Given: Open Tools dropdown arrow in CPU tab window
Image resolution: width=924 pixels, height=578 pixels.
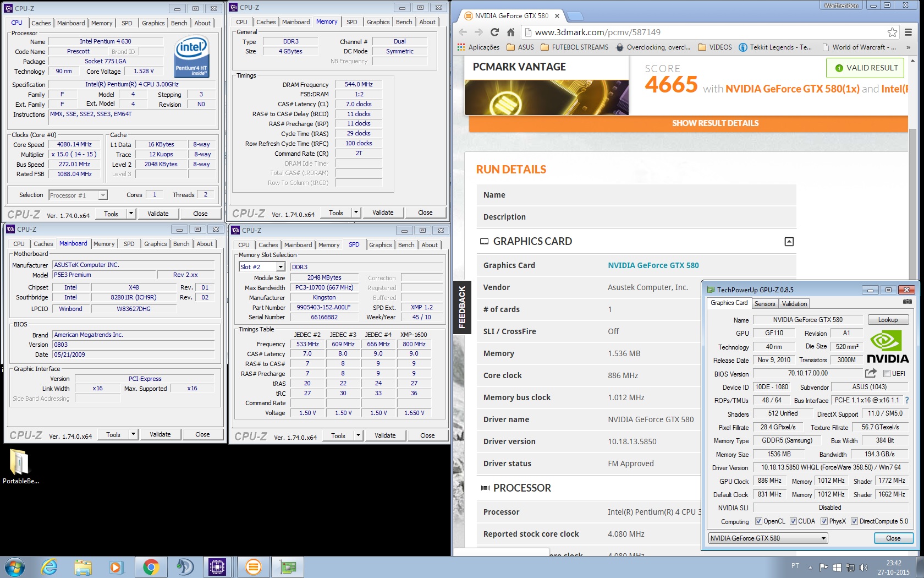Looking at the screenshot, I should click(131, 214).
